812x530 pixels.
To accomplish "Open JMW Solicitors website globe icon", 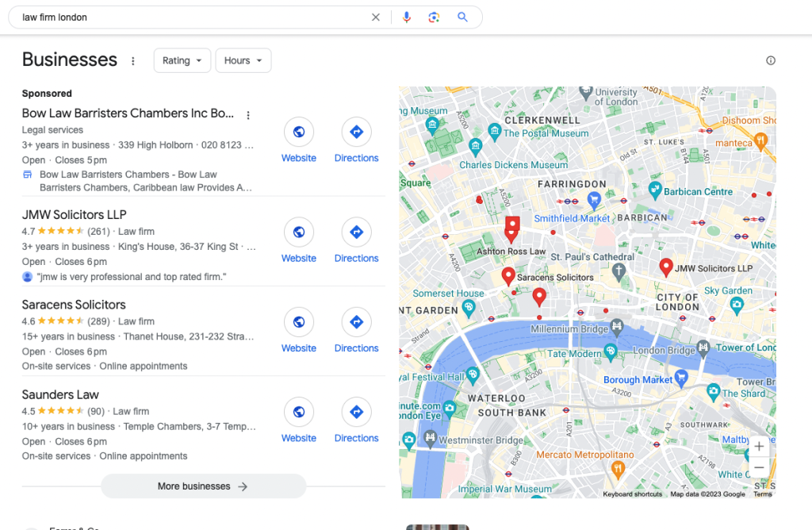I will (x=299, y=232).
